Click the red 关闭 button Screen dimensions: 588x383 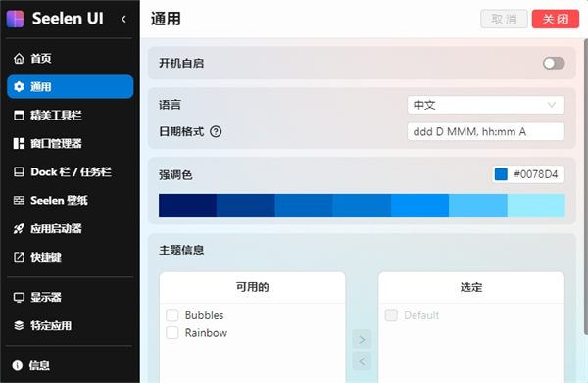tap(556, 19)
